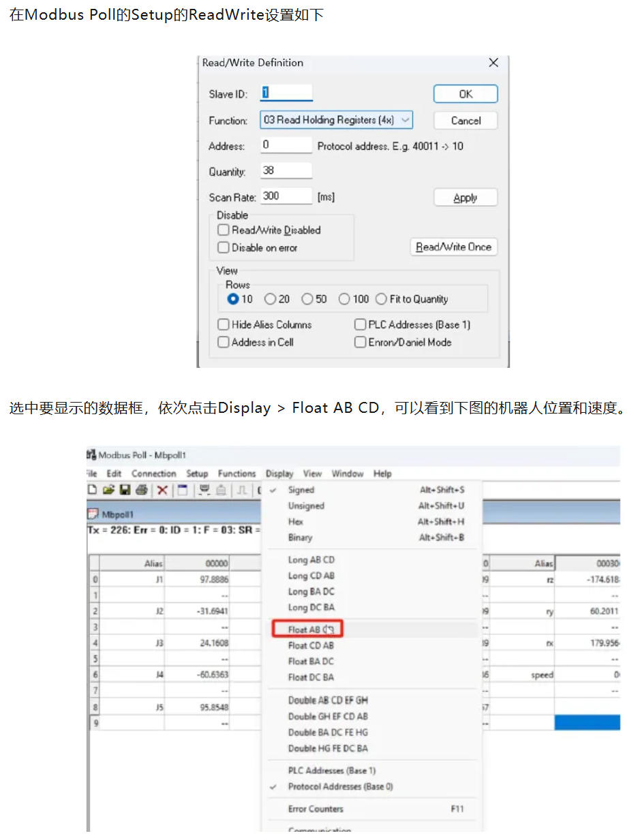Click the New document toolbar icon

[x=93, y=490]
